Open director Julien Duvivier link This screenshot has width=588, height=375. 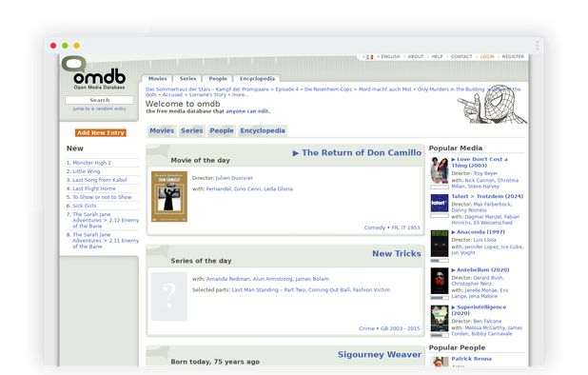[234, 178]
